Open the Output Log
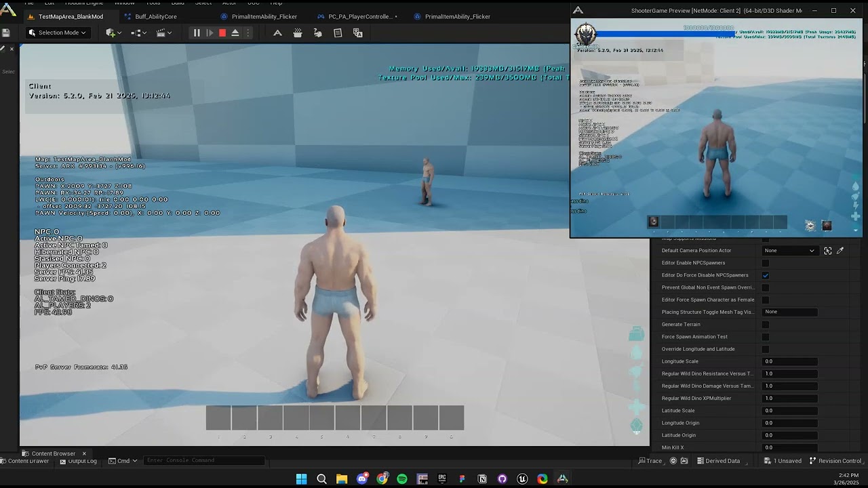Viewport: 868px width, 488px height. (x=78, y=461)
